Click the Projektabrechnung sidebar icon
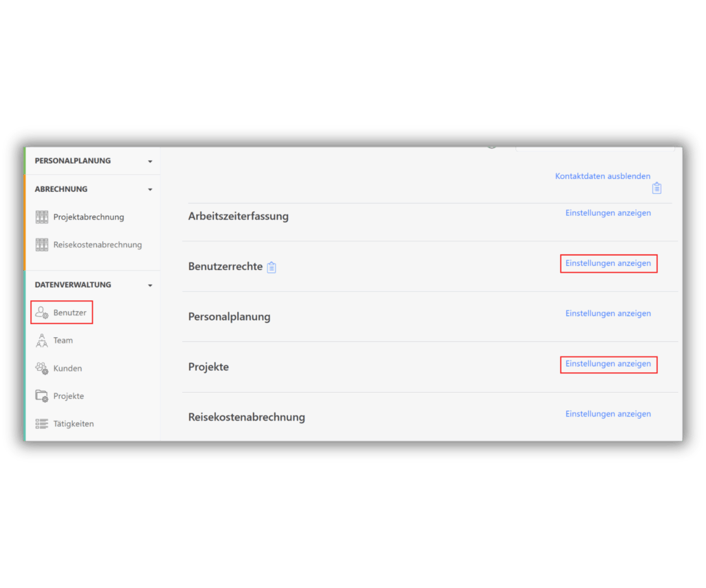Viewport: 706px width, 588px height. coord(42,217)
